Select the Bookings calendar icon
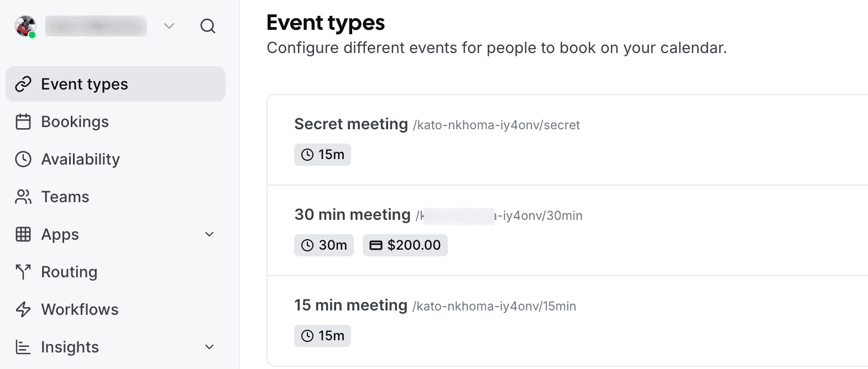 coord(23,122)
